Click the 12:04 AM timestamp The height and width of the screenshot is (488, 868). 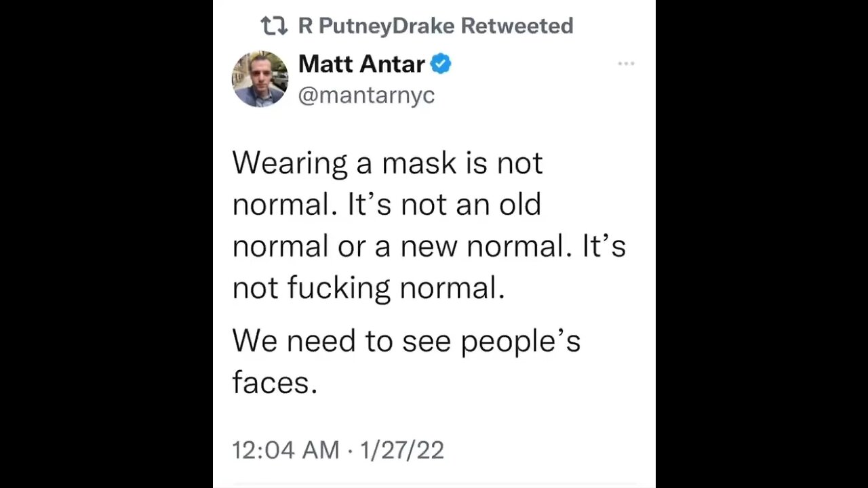point(285,450)
